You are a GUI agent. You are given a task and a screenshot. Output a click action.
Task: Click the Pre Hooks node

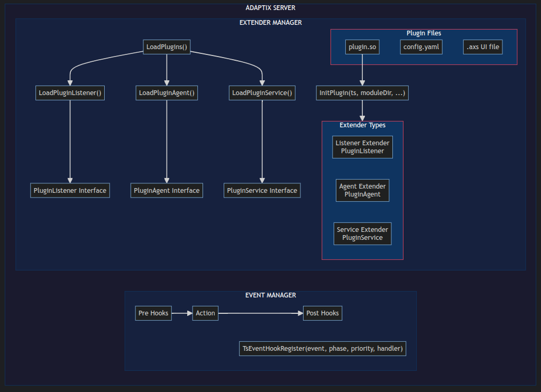coord(153,313)
